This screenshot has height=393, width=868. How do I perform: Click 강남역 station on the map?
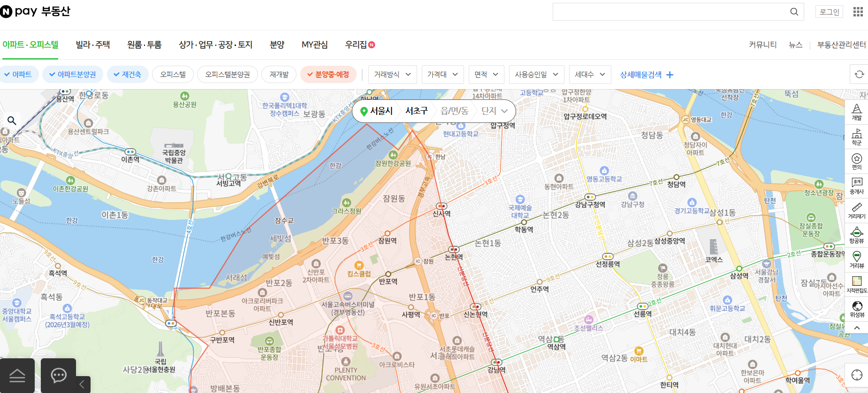[496, 366]
